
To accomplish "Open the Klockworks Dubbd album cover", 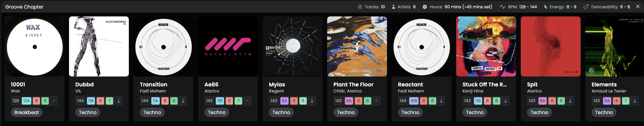I will (x=99, y=46).
